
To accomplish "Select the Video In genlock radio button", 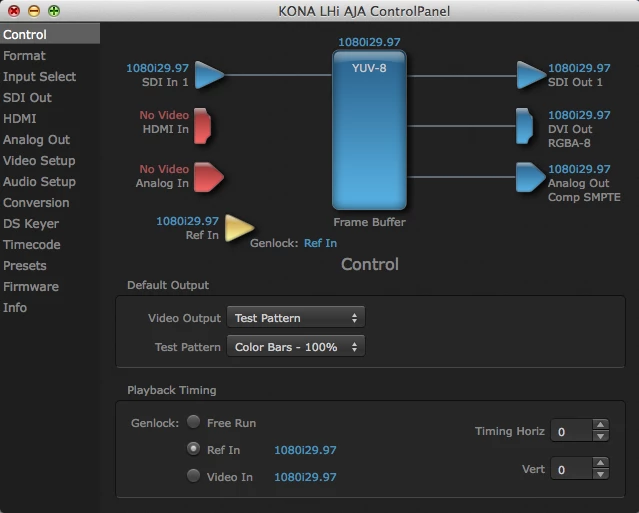I will (x=194, y=476).
